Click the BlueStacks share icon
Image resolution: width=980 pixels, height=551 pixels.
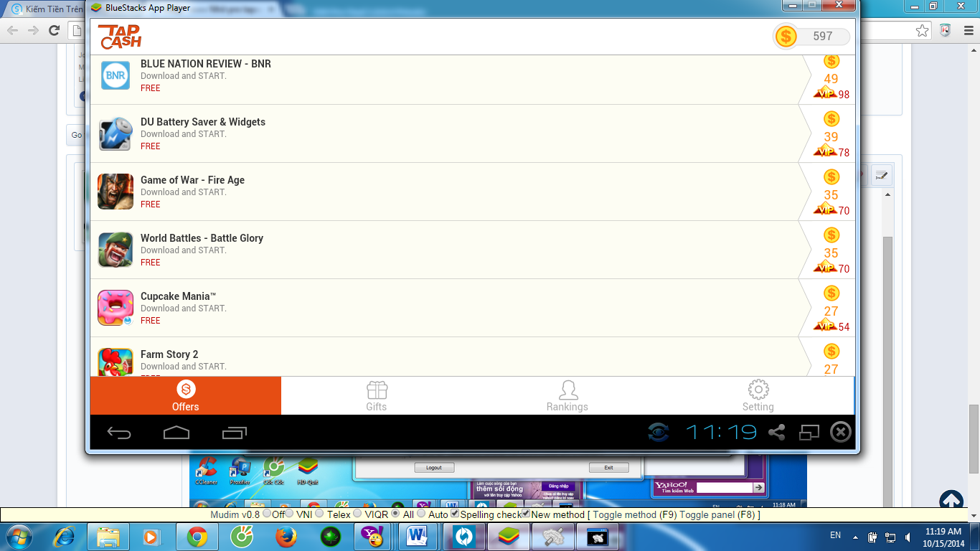(776, 432)
